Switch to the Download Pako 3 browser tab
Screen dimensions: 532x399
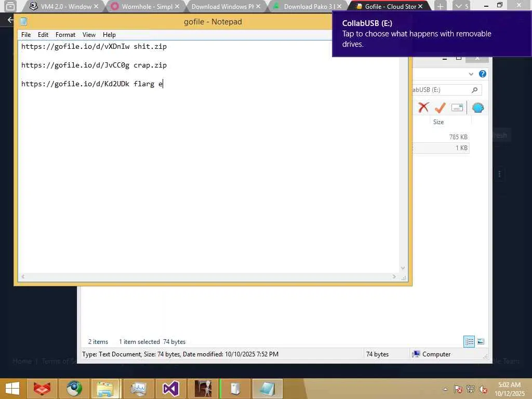[307, 6]
